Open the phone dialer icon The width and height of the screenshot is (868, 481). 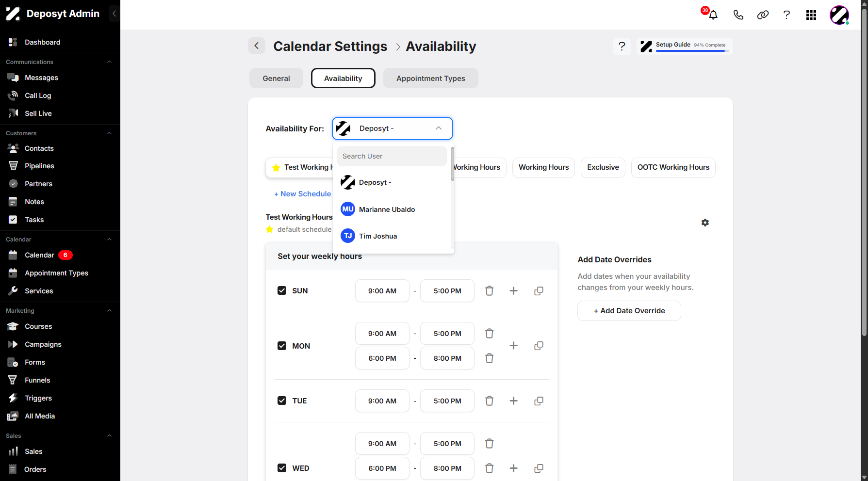[738, 15]
